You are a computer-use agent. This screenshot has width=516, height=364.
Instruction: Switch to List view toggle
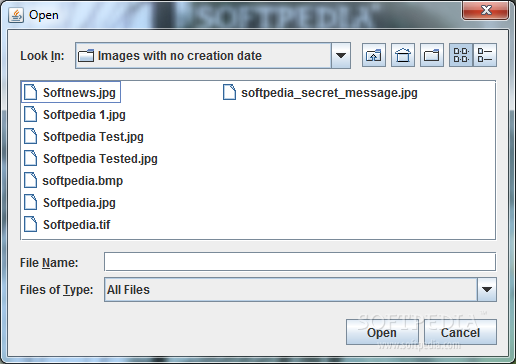tap(461, 55)
